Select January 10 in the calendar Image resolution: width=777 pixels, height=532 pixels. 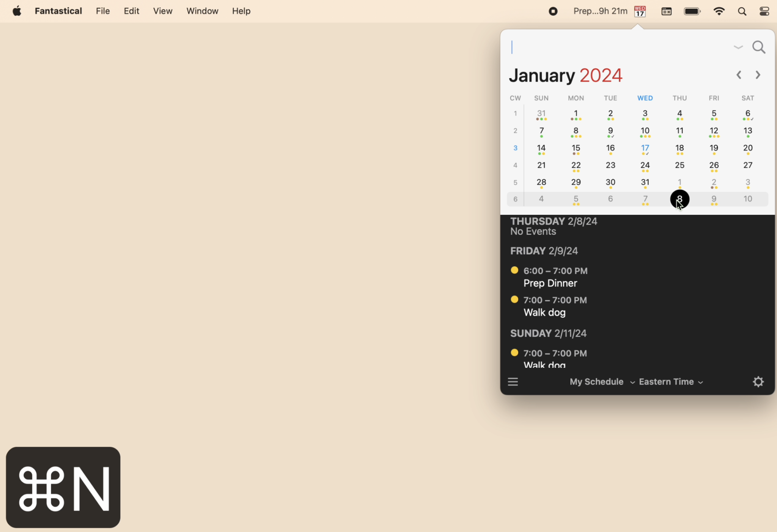point(645,131)
